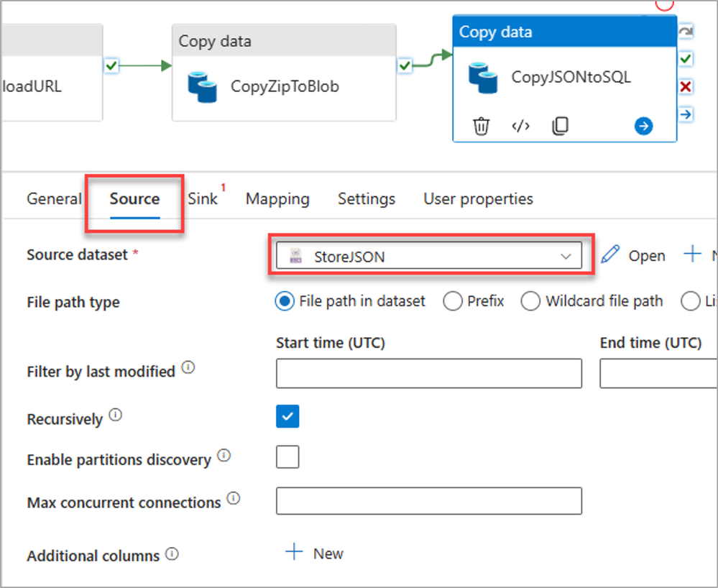View code of CopyJSONtoSQL activity
The width and height of the screenshot is (718, 588).
pos(520,127)
